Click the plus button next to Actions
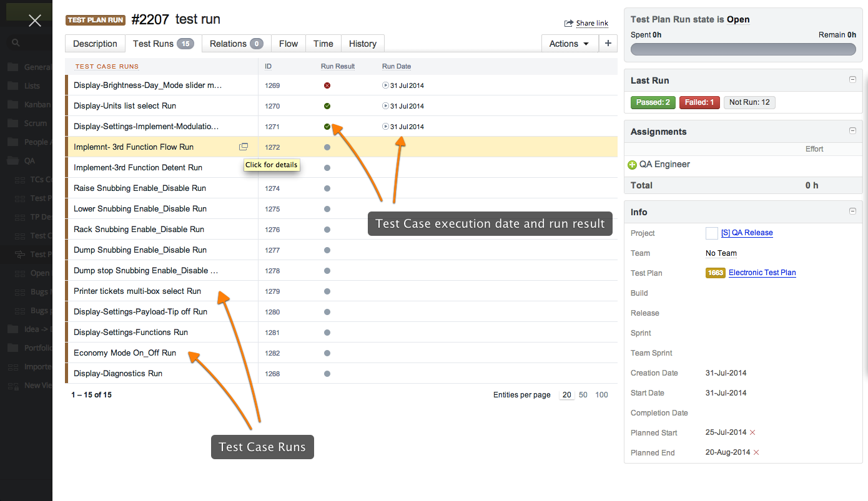This screenshot has height=501, width=868. [608, 43]
